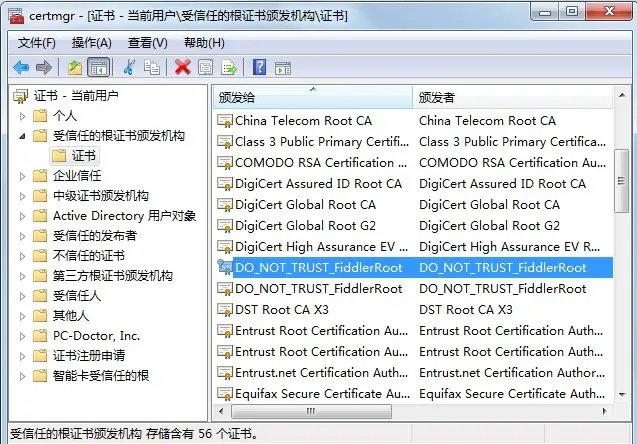Expand the 中级证书颁发机构 tree node
The height and width of the screenshot is (444, 637).
click(x=22, y=196)
